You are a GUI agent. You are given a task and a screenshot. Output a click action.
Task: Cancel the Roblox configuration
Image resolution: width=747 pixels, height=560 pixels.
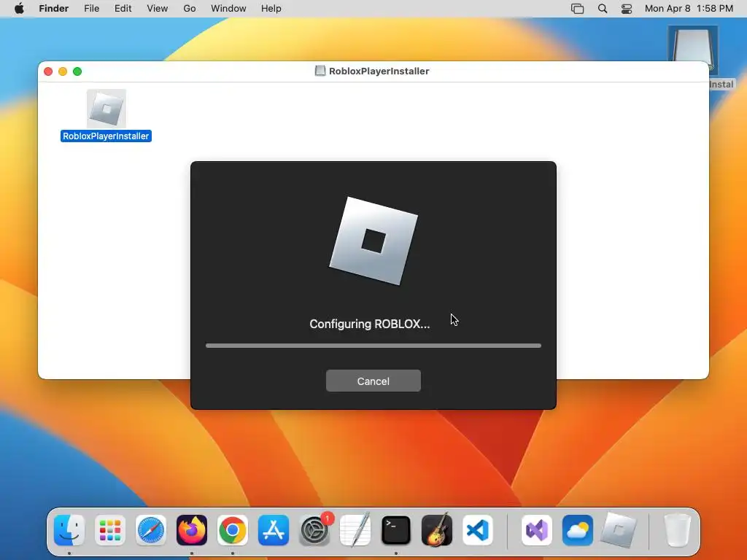373,381
